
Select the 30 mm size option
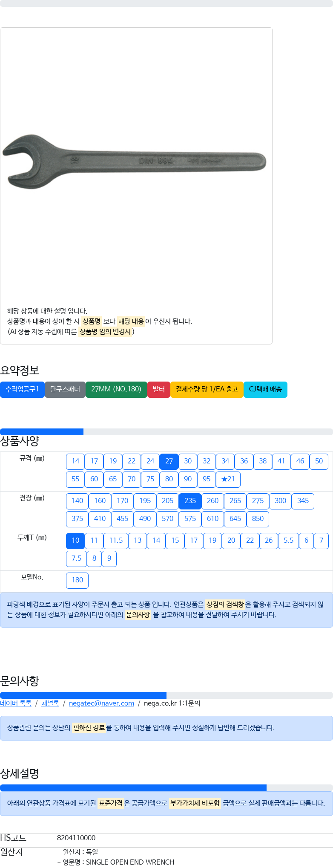188,461
